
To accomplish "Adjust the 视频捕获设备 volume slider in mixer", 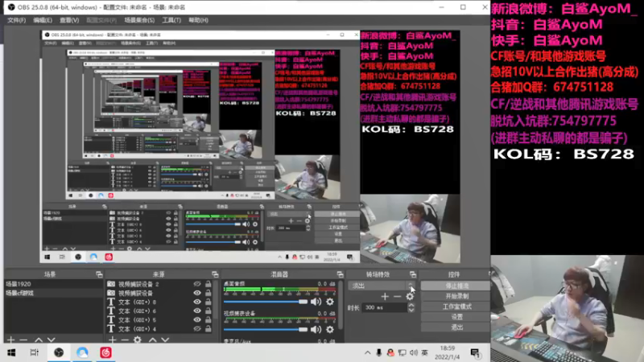I will pos(266,329).
